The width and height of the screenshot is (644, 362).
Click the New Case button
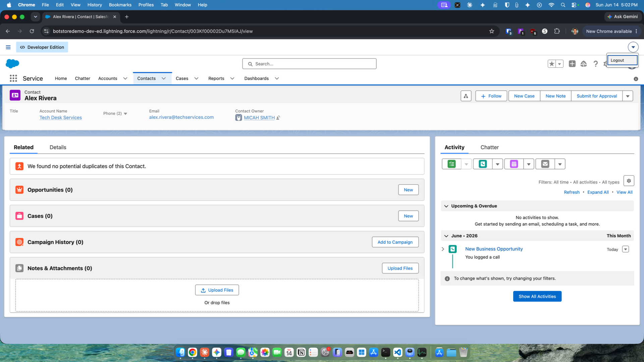click(524, 96)
